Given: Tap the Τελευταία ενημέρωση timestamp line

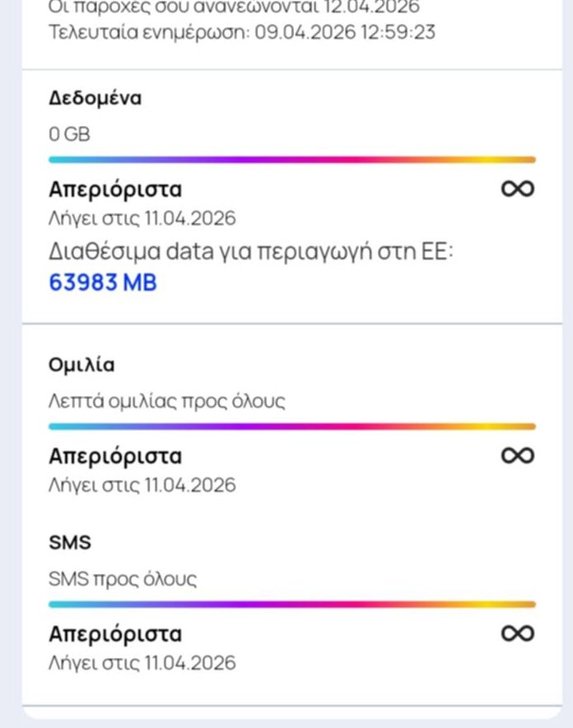Looking at the screenshot, I should 242,33.
